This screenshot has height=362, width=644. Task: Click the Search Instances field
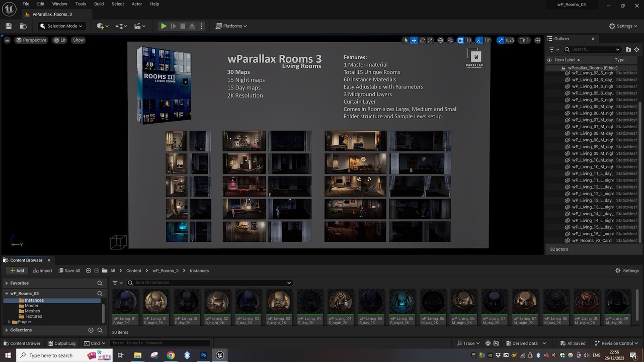(209, 283)
